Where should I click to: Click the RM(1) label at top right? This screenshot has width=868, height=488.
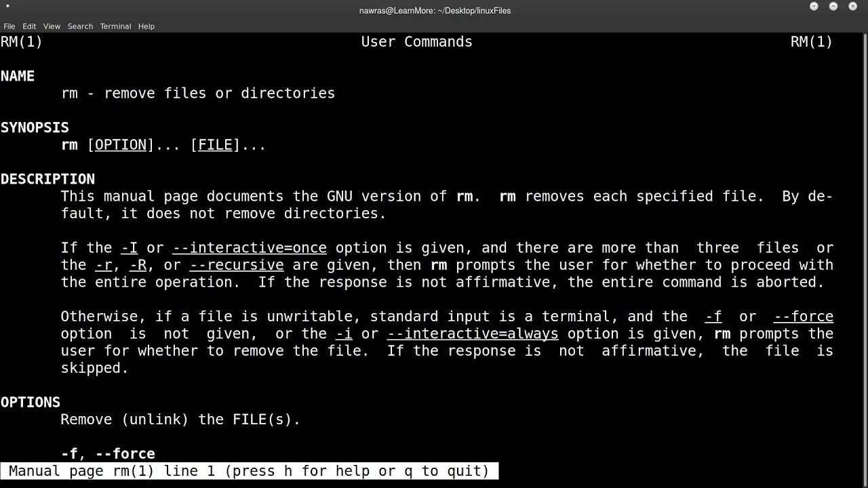click(x=812, y=41)
